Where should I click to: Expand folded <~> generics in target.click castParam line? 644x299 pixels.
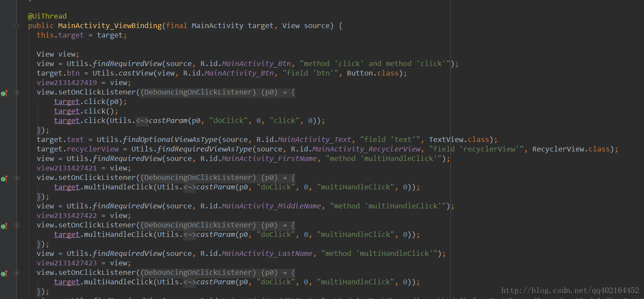point(142,121)
